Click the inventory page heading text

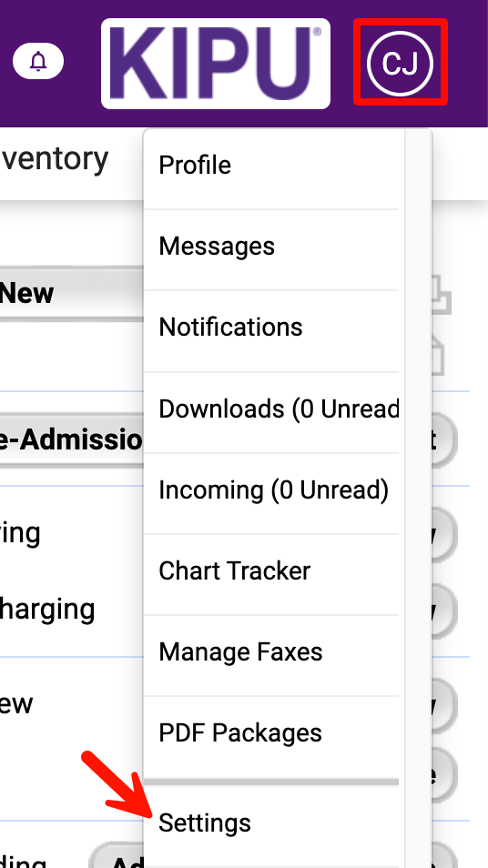(55, 159)
